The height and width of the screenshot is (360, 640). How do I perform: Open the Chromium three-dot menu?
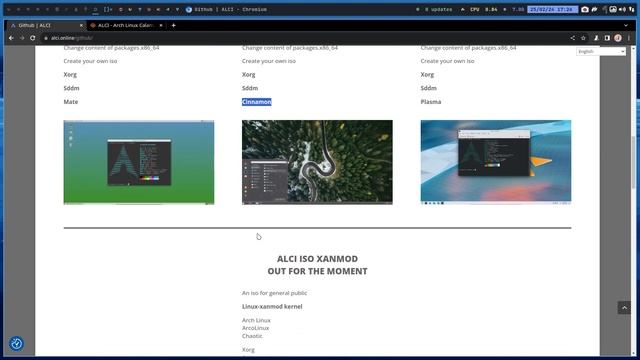pos(629,38)
